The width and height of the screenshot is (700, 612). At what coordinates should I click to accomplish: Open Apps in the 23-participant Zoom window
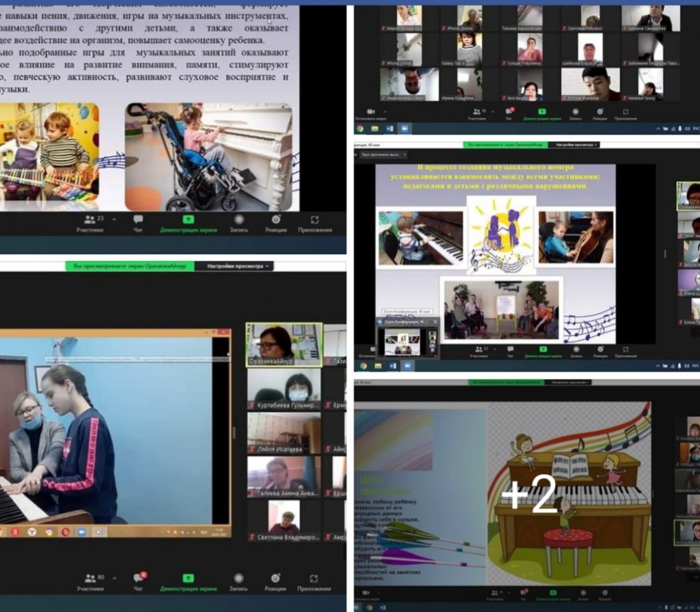pos(314,223)
